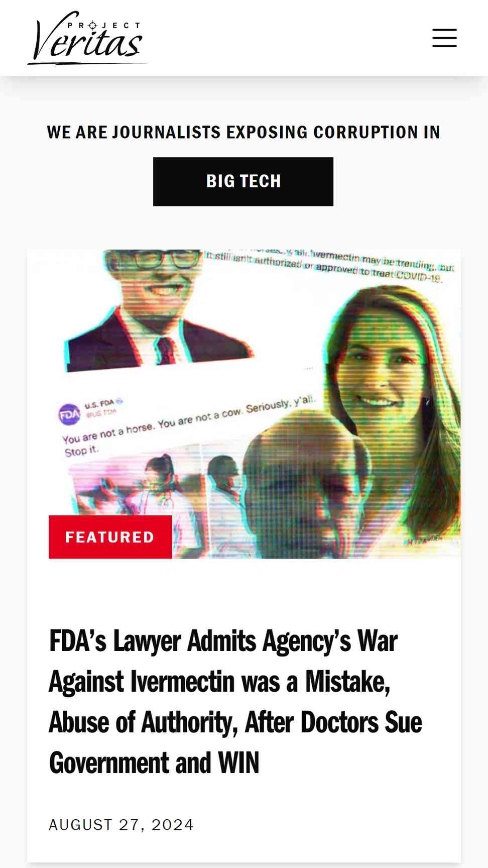488x868 pixels.
Task: Open the FDA ivermectin article headline
Action: point(235,702)
